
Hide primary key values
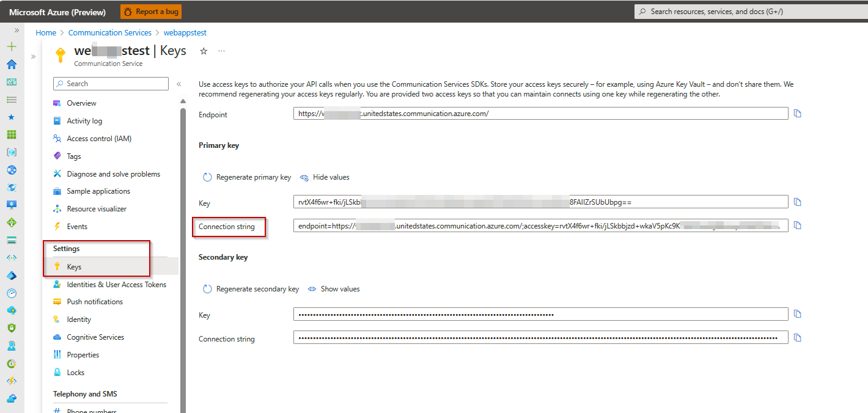tap(325, 177)
